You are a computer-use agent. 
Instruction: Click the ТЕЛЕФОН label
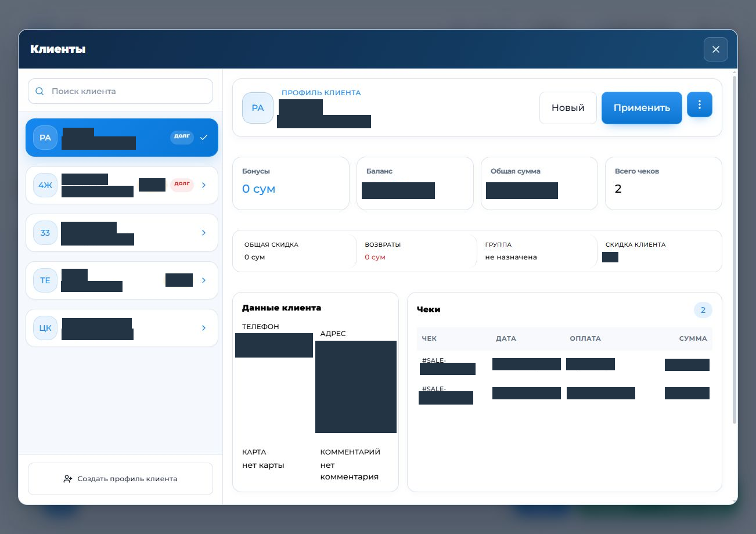click(261, 327)
